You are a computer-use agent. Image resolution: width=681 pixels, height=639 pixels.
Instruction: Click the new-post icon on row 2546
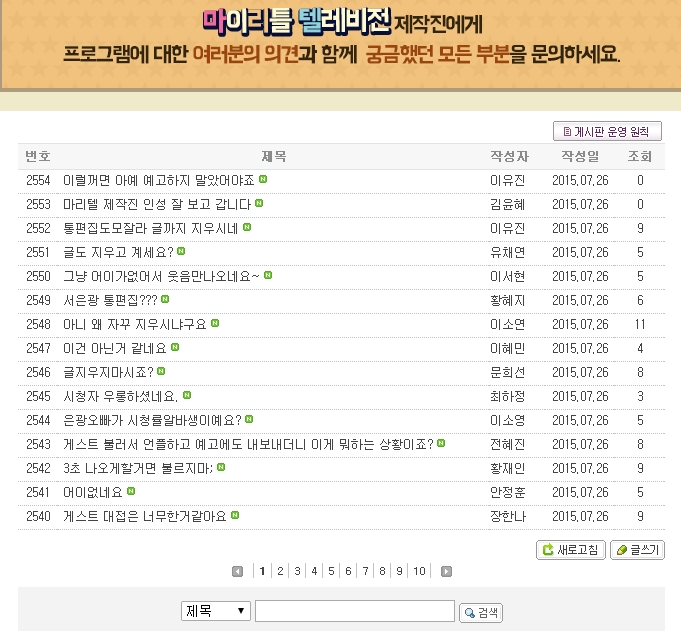point(161,371)
